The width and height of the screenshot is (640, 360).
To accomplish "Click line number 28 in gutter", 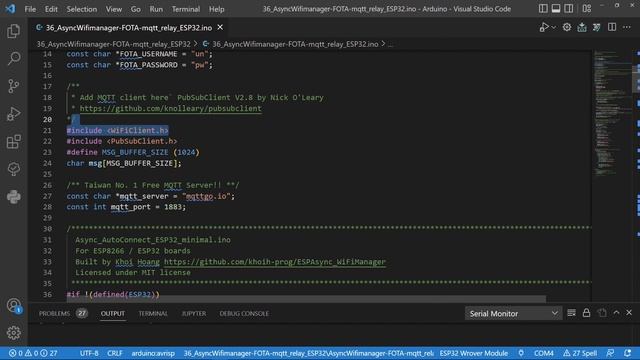I will [x=47, y=207].
